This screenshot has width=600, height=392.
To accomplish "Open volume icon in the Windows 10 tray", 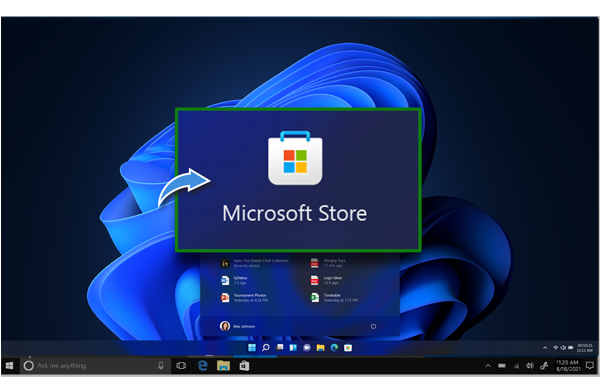I will point(530,366).
